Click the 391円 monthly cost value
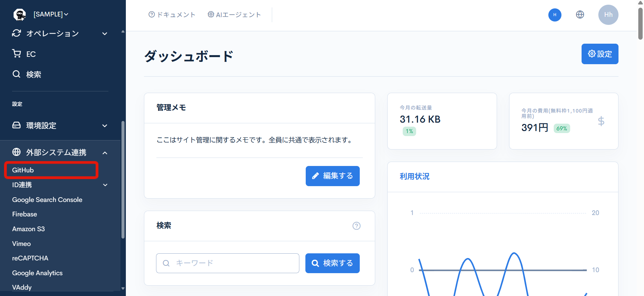The height and width of the screenshot is (296, 644). pyautogui.click(x=535, y=128)
